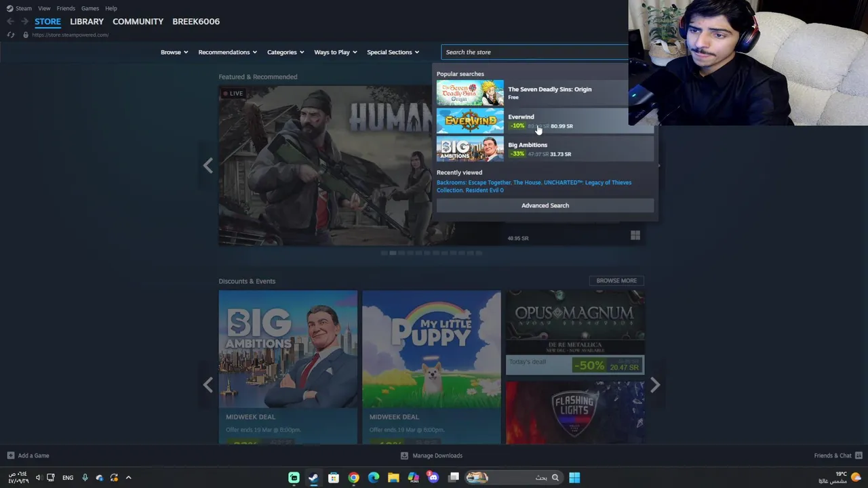Click the microphone icon in system tray
868x488 pixels.
(x=85, y=478)
